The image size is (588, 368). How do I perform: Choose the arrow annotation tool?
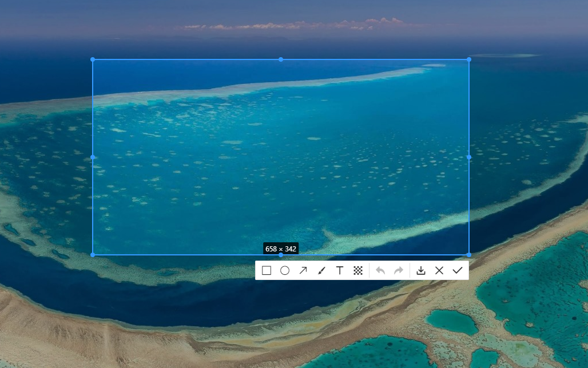[303, 270]
